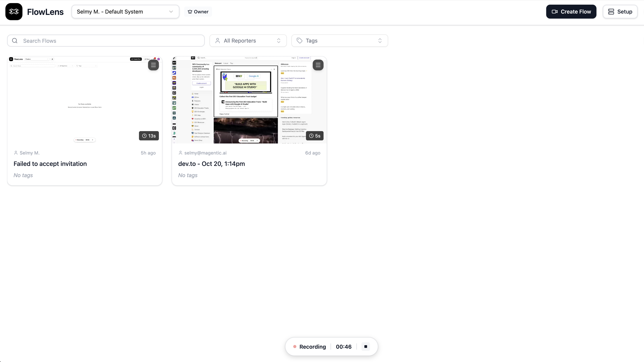Expand the Tags filter chevrons
The image size is (644, 362).
380,41
